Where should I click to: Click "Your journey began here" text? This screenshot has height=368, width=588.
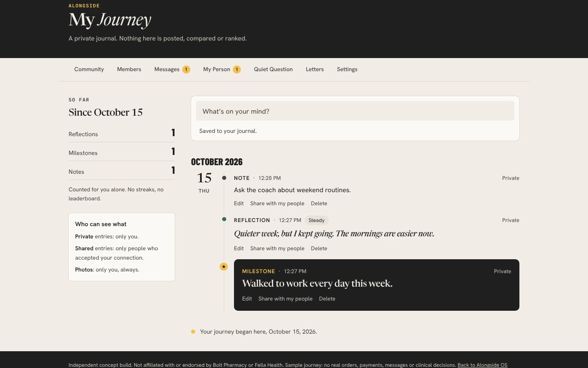pos(258,332)
